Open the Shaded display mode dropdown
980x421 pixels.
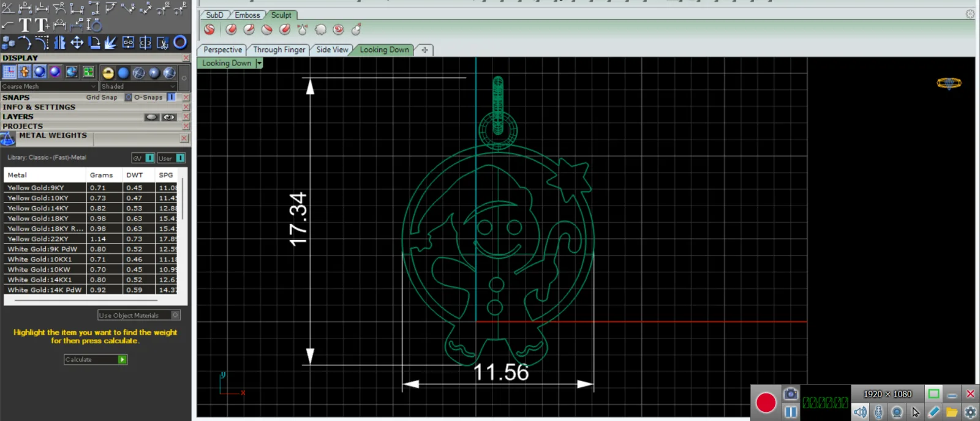point(138,86)
